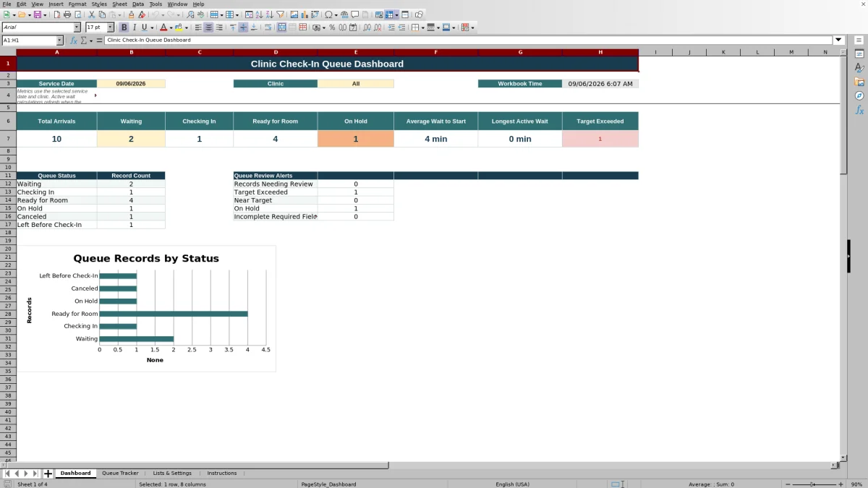
Task: Click the Insert Comment icon
Action: pyautogui.click(x=355, y=14)
